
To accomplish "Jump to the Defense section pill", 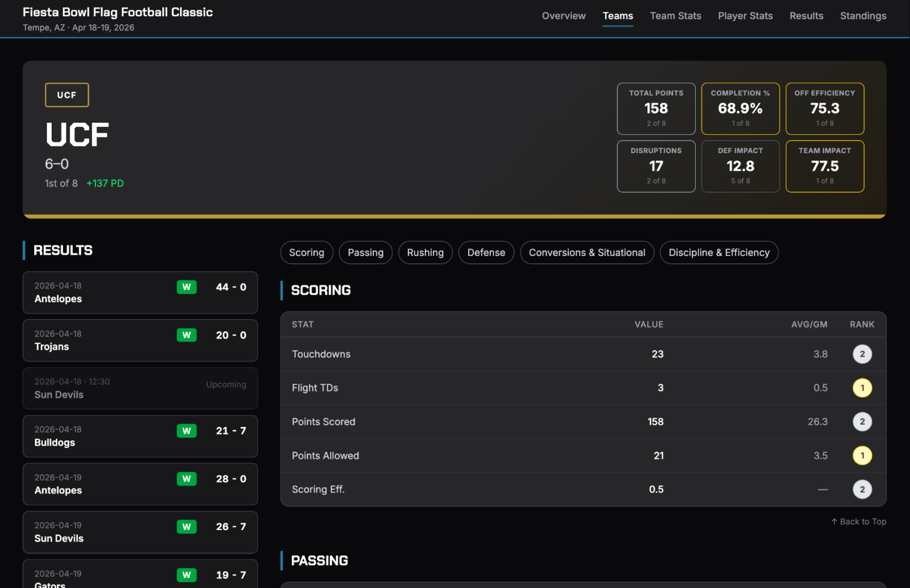I will point(486,253).
